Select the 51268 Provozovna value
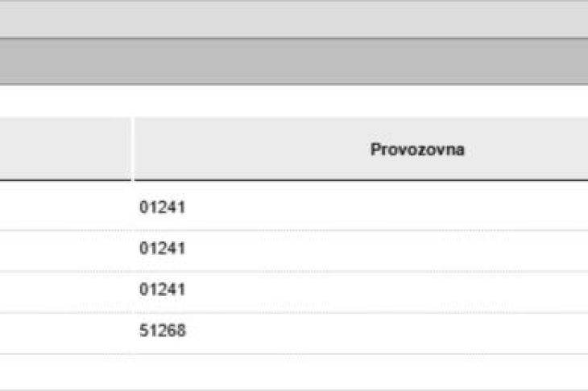588x391 pixels. [x=162, y=331]
